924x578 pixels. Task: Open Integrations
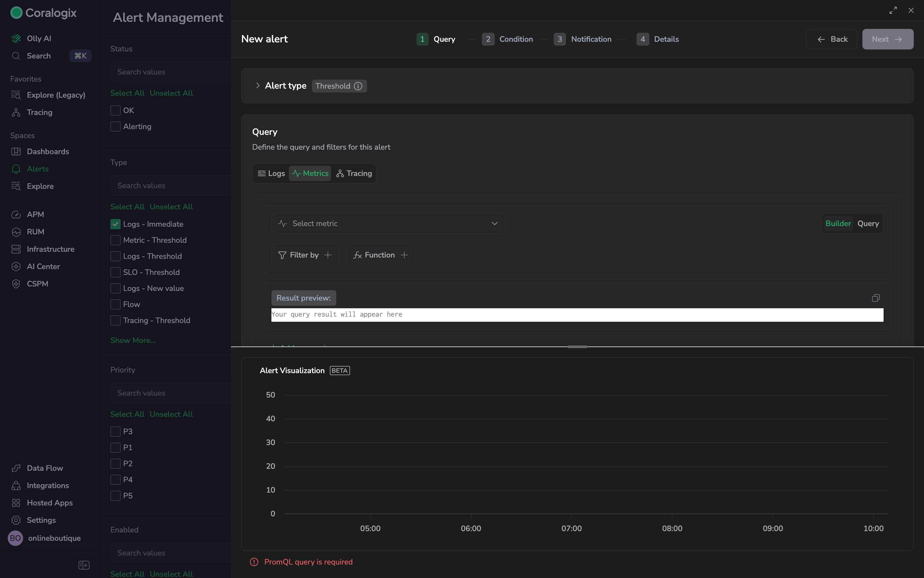[48, 486]
